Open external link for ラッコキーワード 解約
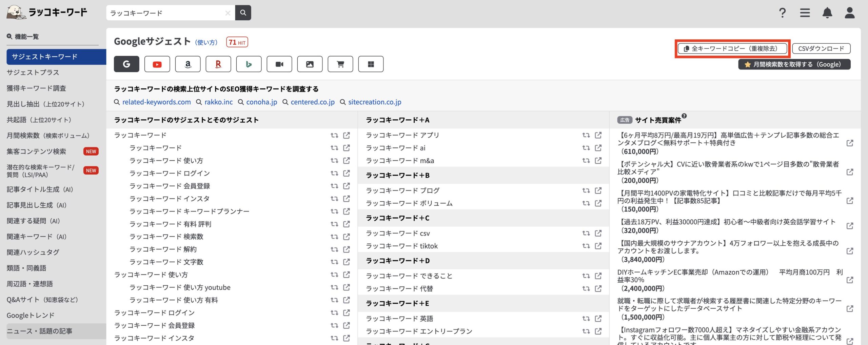 [x=347, y=249]
